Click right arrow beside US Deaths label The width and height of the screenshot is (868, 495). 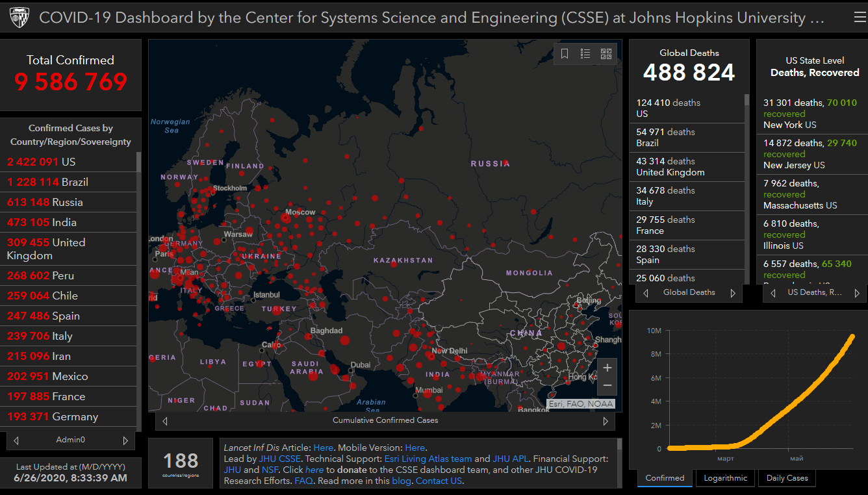(x=856, y=293)
